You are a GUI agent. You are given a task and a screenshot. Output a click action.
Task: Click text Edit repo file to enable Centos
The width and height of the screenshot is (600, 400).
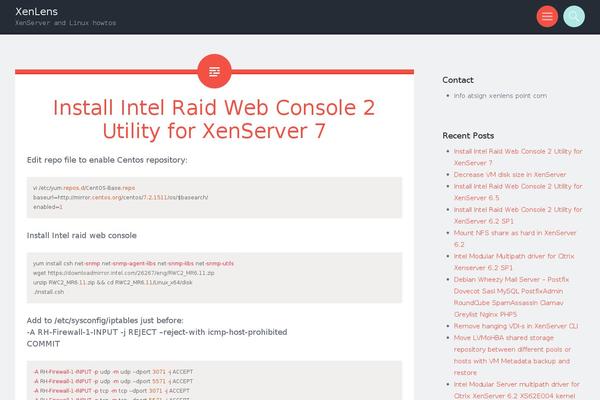[x=107, y=160]
